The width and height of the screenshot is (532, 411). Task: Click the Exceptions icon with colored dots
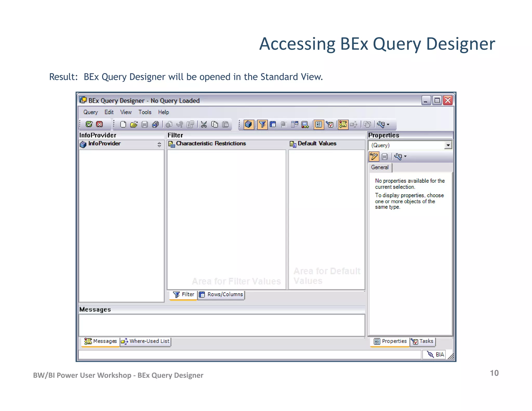(305, 124)
